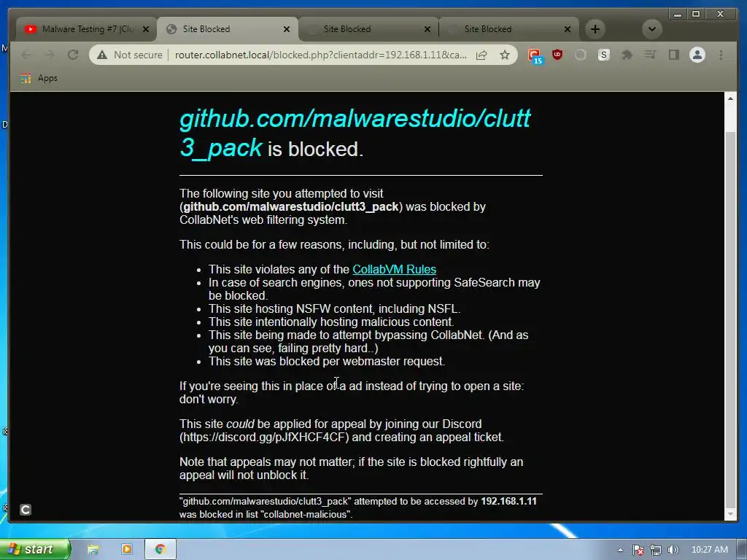Select the active Site Blocked tab
The width and height of the screenshot is (747, 560).
[228, 29]
